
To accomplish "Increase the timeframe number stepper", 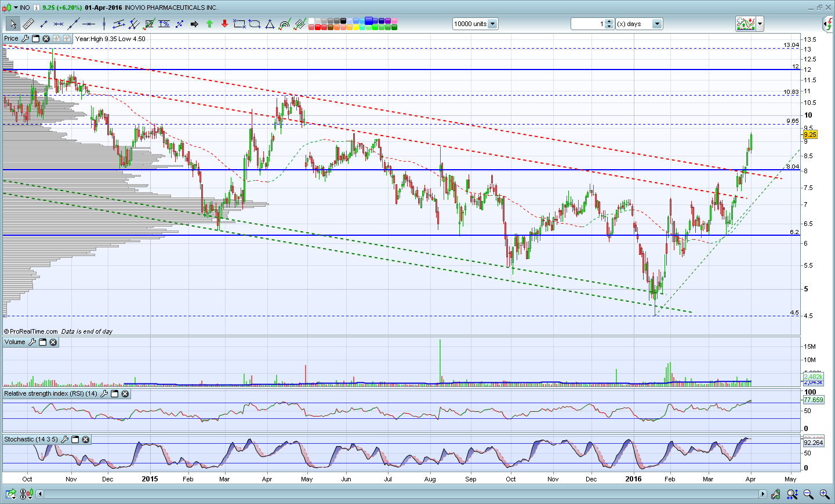I will (x=609, y=21).
